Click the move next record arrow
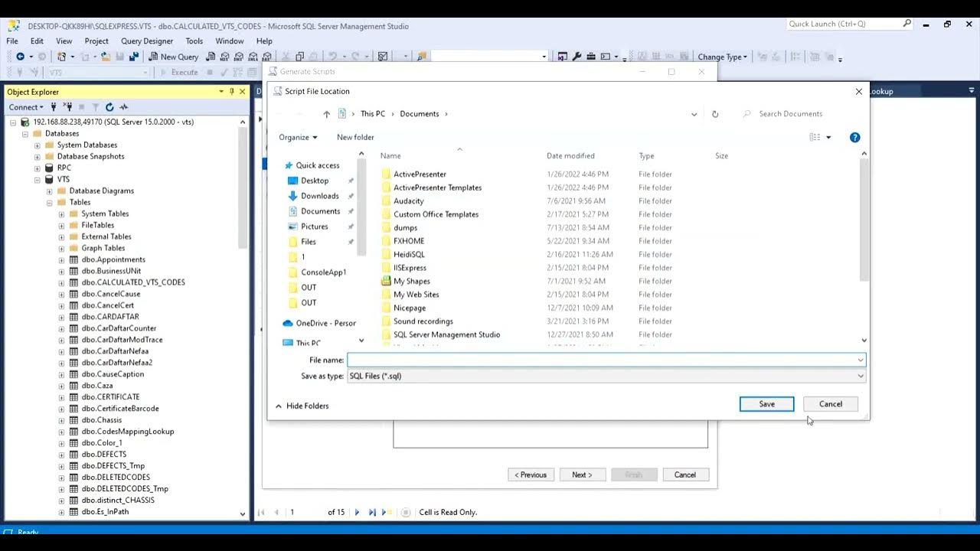Screen dimensions: 980x551 pos(357,512)
